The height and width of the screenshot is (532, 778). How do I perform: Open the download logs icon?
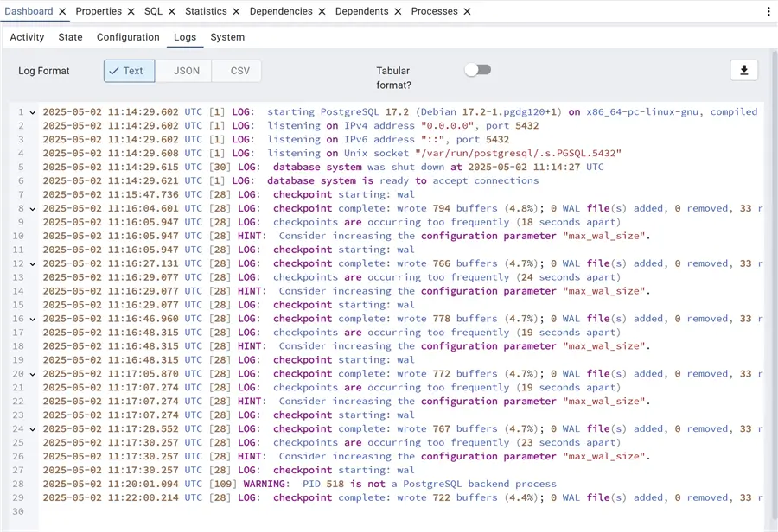tap(744, 70)
